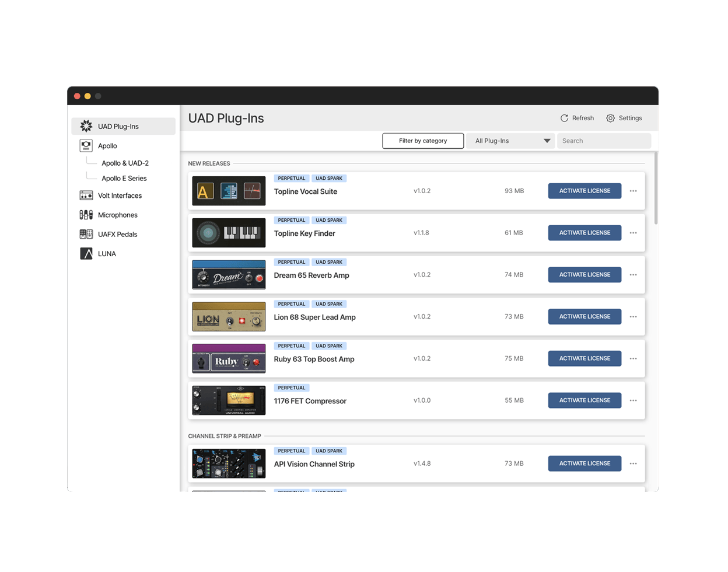Viewport: 728px width, 572px height.
Task: Activate license for API Vision Channel Strip
Action: [584, 463]
